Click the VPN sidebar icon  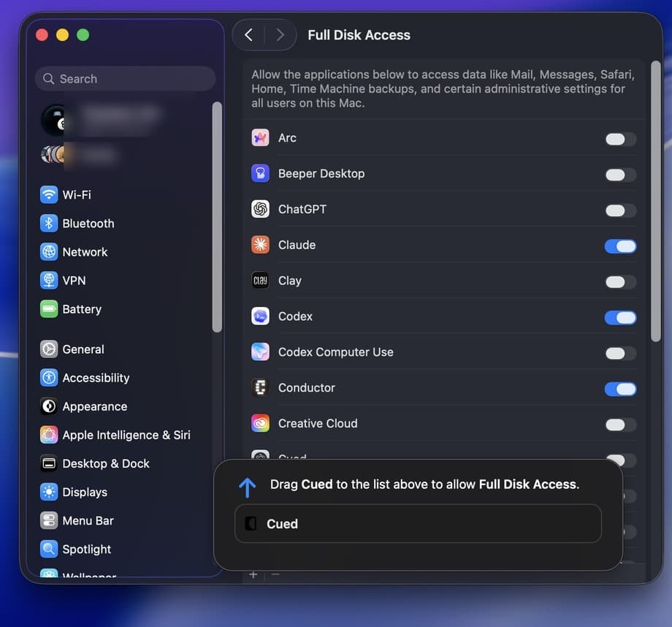(49, 281)
